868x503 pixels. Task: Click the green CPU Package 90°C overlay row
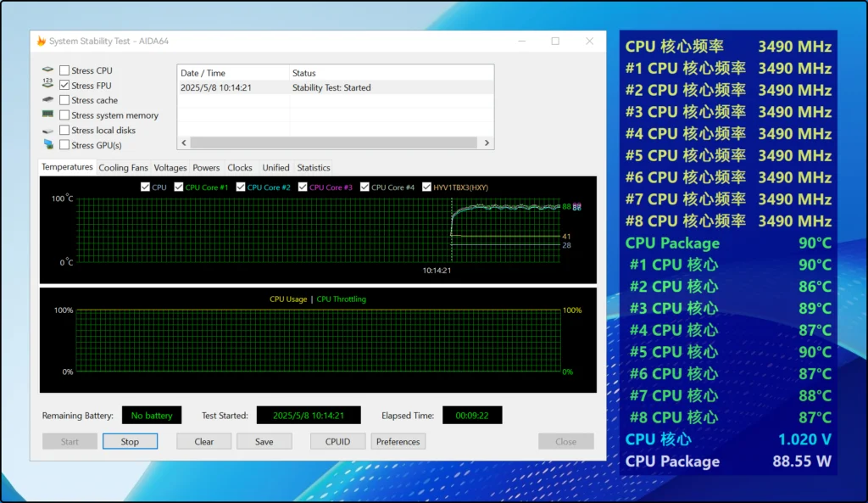coord(728,243)
